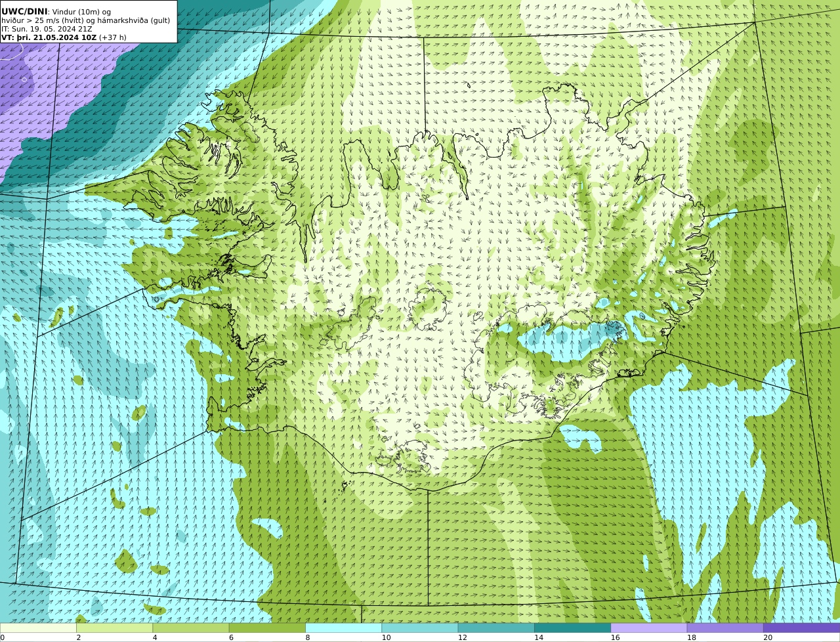
Task: Click the legend tick label "12"
Action: point(463,637)
